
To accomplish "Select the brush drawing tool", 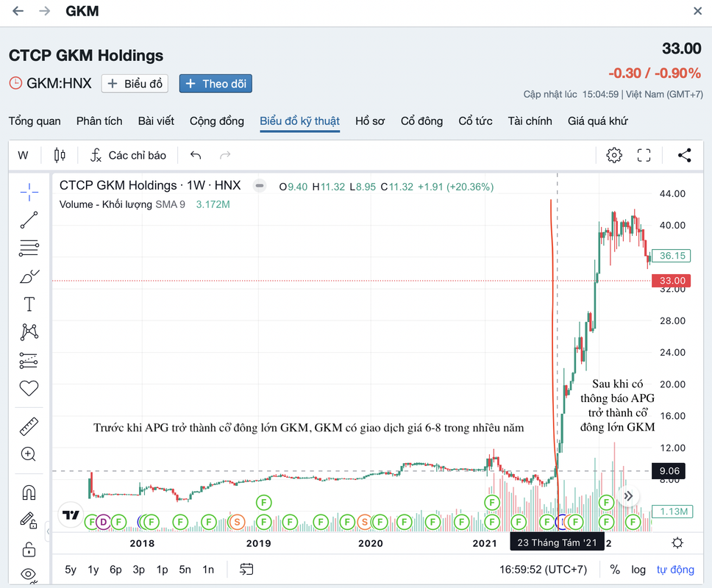I will point(29,276).
